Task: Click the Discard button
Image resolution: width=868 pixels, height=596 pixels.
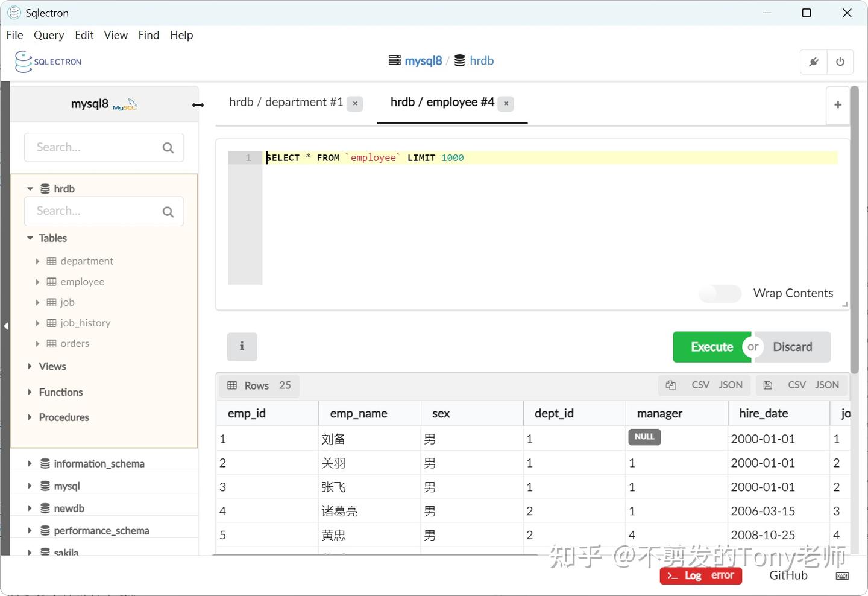Action: point(793,347)
